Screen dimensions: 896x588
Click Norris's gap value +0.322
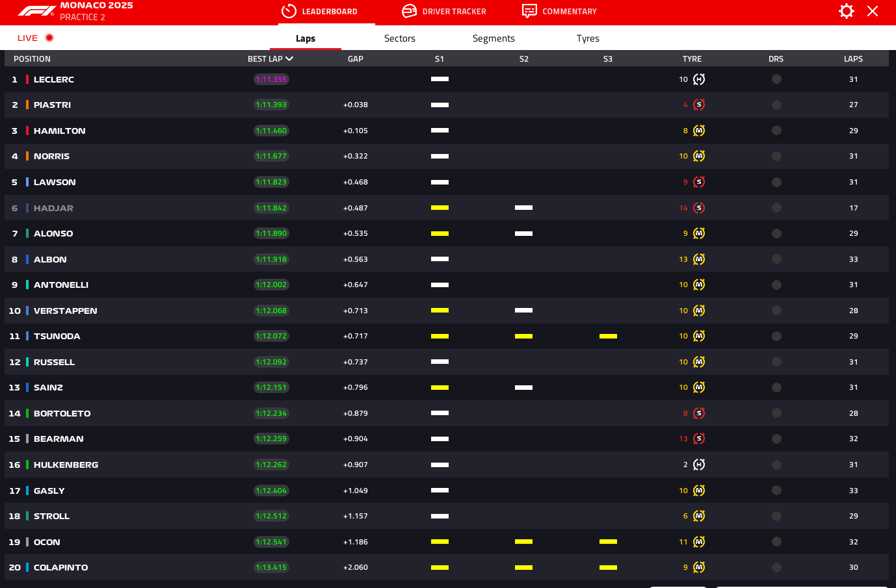click(x=356, y=156)
